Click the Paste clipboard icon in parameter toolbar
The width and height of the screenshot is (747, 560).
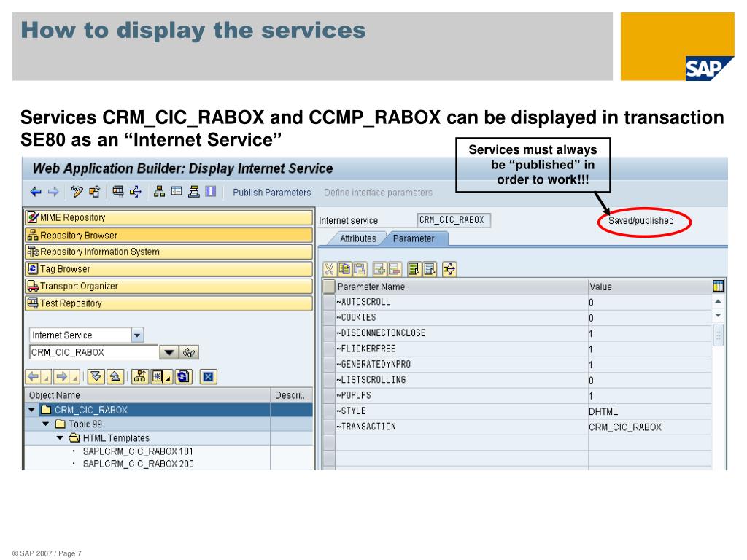pos(360,270)
